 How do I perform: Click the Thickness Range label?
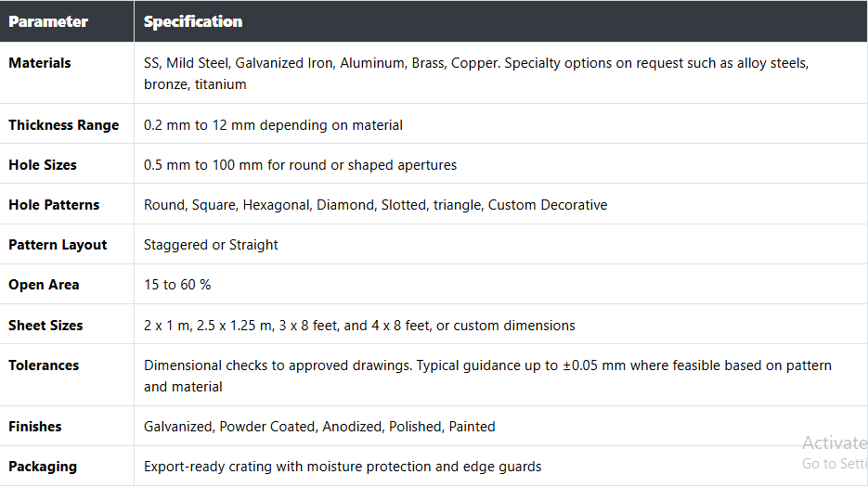tap(64, 125)
